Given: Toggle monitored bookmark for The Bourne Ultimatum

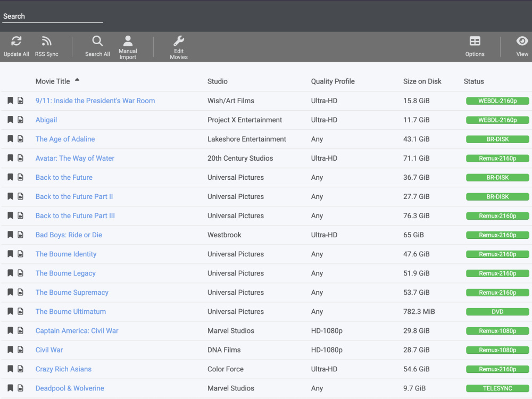Looking at the screenshot, I should [x=10, y=311].
